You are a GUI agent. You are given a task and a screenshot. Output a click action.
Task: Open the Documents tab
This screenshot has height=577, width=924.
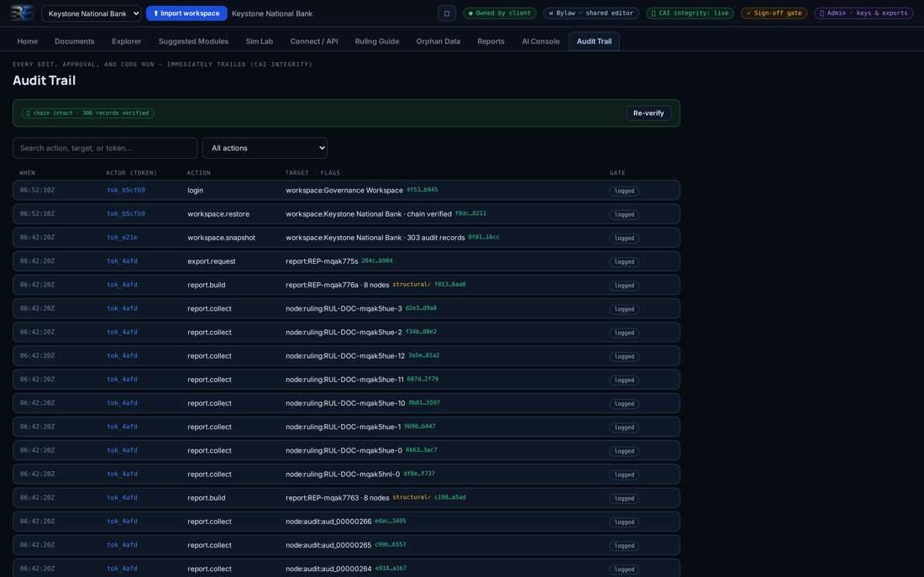74,41
